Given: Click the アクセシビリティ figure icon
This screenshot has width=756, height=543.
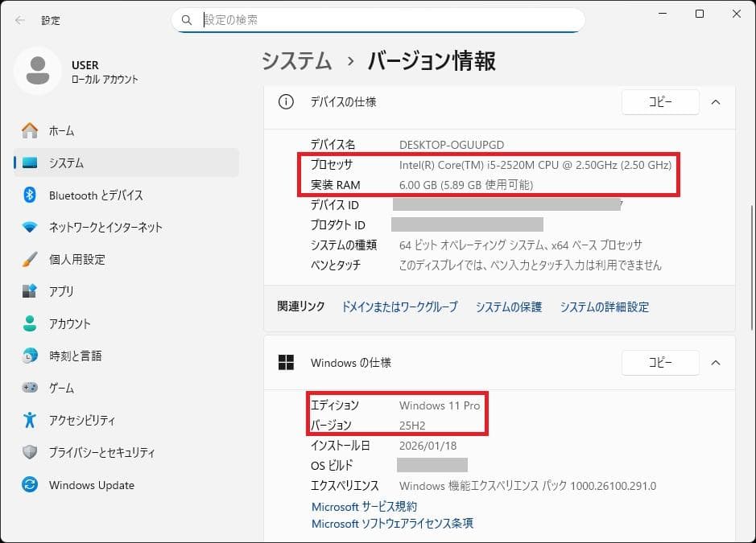Looking at the screenshot, I should [x=30, y=420].
